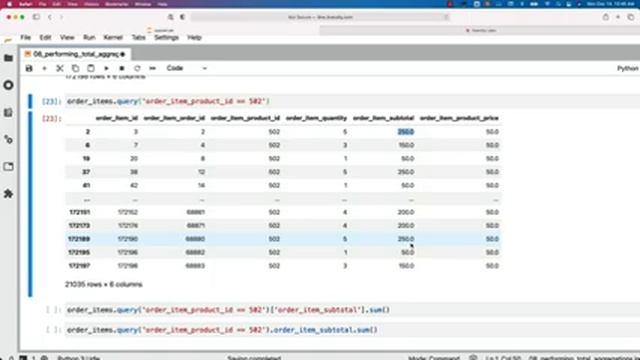This screenshot has width=640, height=360.
Task: Click the '21035 rows × 6 columns' summary text
Action: coord(104,284)
